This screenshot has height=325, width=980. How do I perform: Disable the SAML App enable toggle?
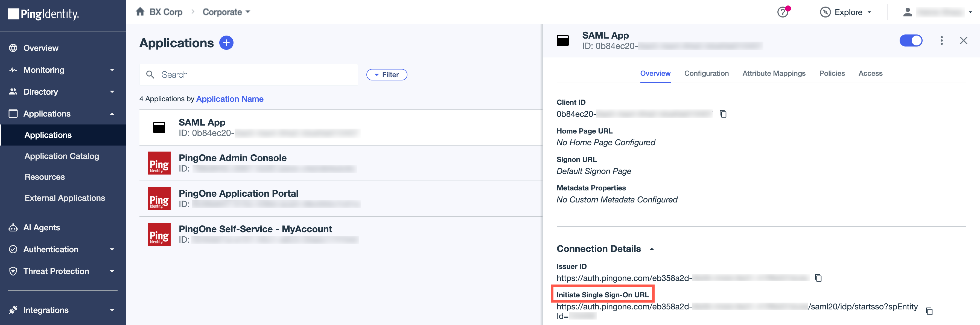pyautogui.click(x=911, y=40)
